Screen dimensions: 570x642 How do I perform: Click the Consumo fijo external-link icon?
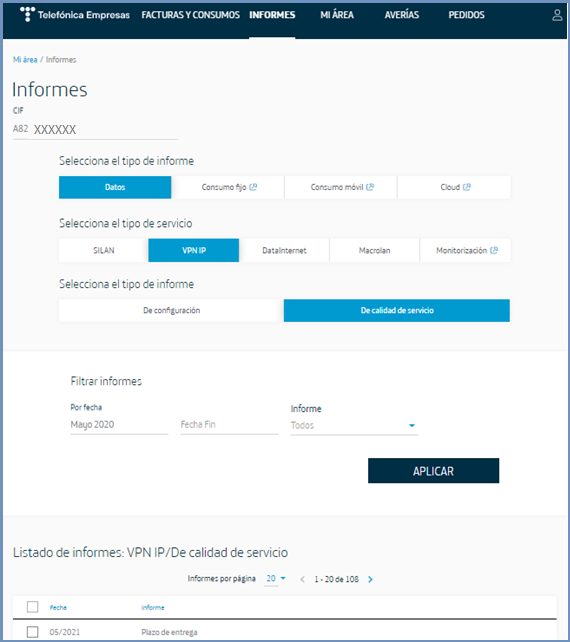[253, 187]
